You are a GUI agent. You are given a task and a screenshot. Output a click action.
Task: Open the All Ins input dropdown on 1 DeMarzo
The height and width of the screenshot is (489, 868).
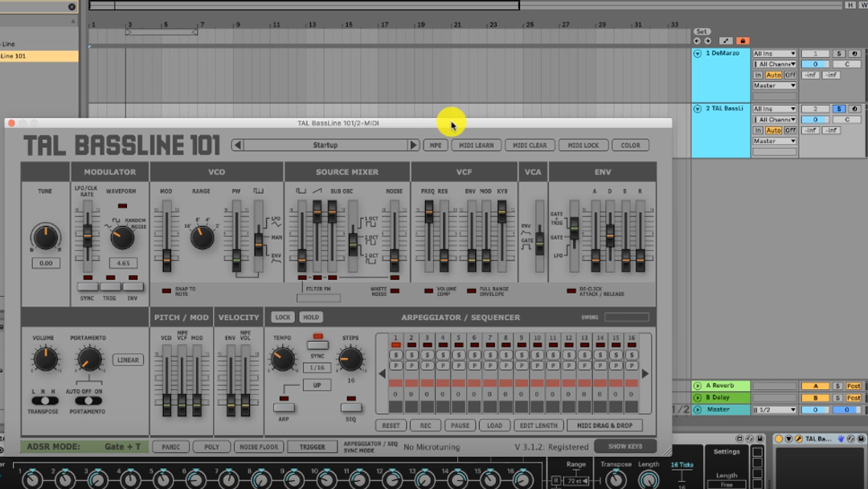(774, 54)
